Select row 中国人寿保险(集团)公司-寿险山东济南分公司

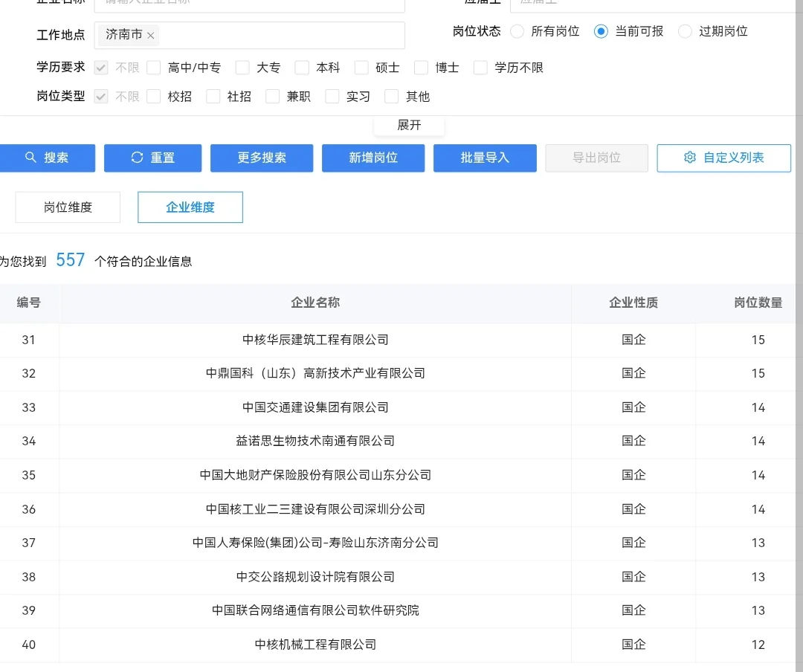coord(397,543)
